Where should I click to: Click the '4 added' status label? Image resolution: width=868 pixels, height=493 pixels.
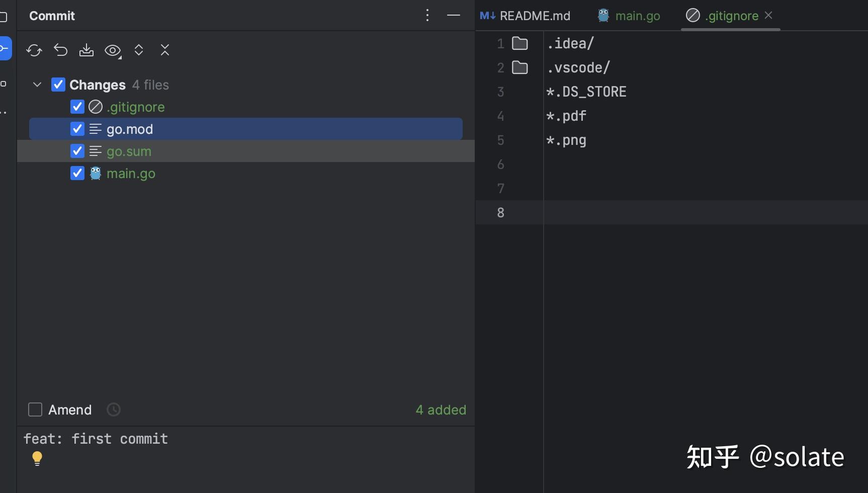coord(441,409)
